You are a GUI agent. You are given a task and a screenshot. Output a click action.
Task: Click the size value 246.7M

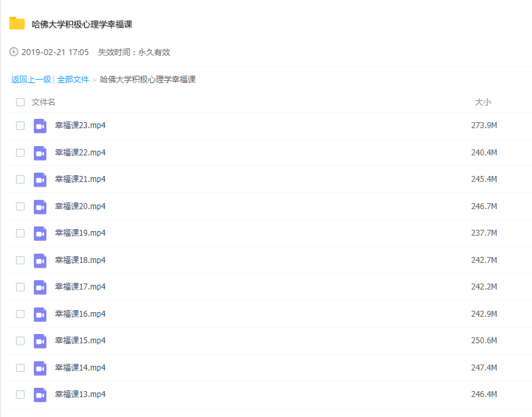[484, 207]
